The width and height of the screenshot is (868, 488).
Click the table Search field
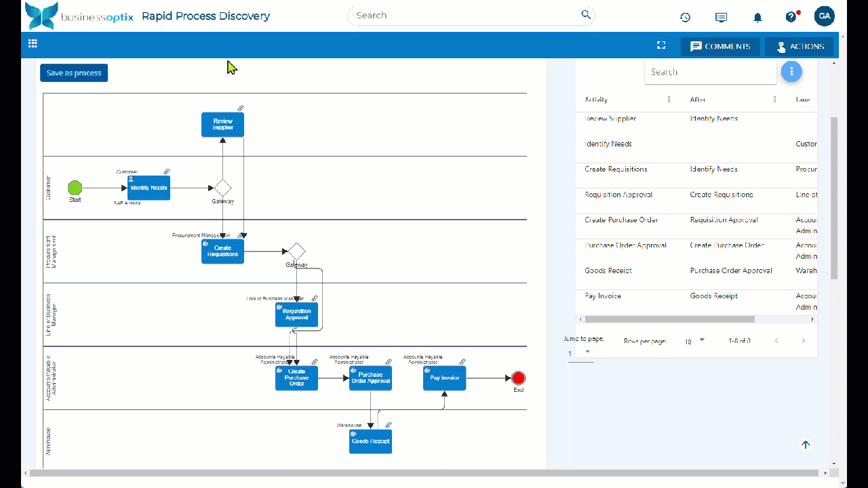click(709, 72)
